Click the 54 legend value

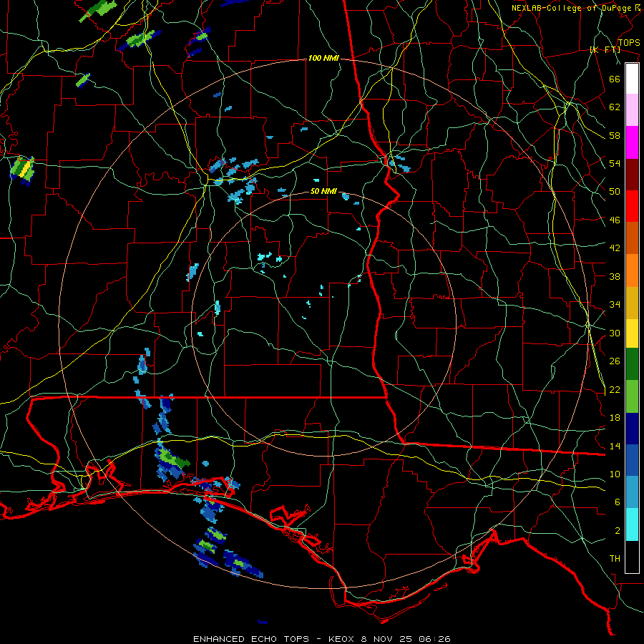point(615,163)
